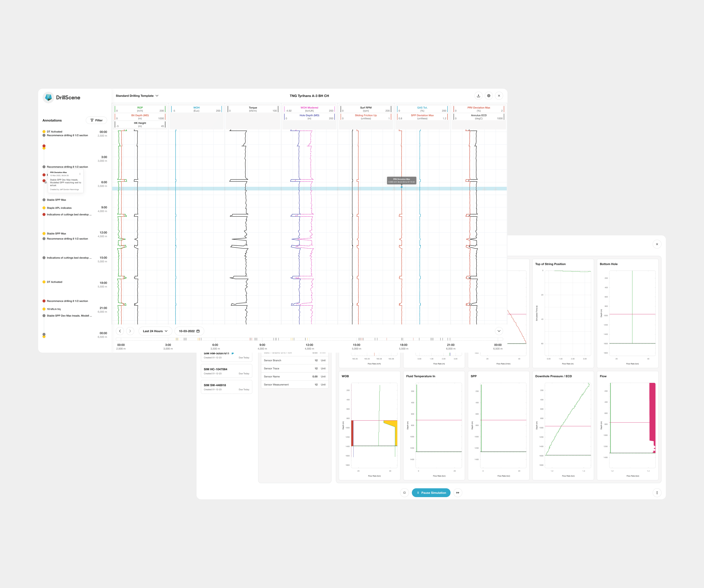Screen dimensions: 704x588
Task: Click '16 kN.m trq' annotation entry
Action: pyautogui.click(x=54, y=309)
